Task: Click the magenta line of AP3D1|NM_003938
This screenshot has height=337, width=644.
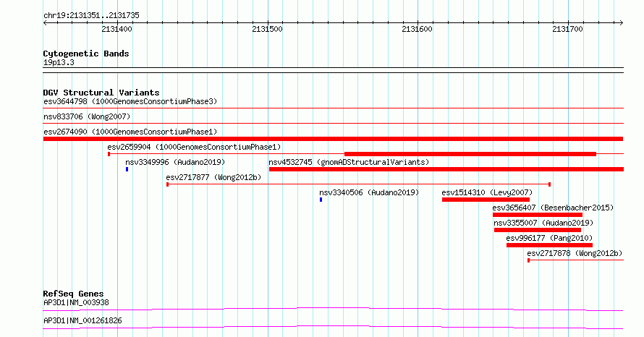Action: (333, 309)
